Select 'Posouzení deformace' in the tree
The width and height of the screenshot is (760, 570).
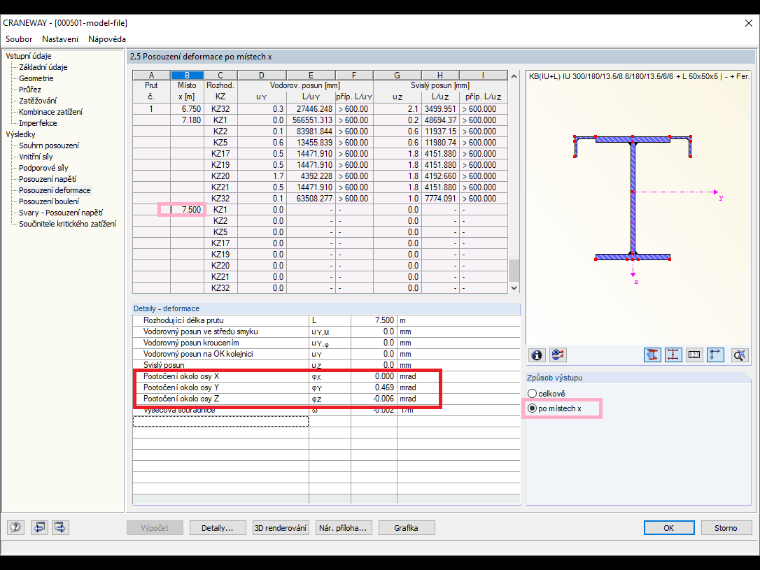(55, 190)
